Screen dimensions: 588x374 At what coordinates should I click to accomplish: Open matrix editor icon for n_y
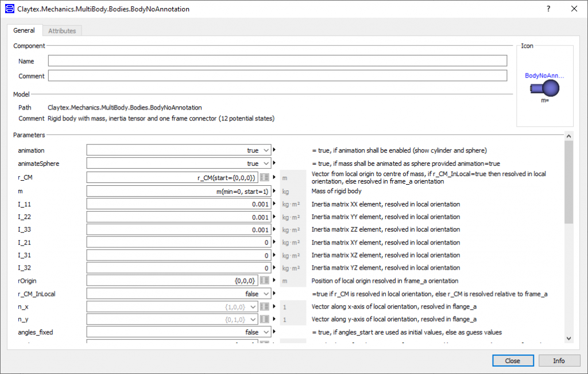pyautogui.click(x=264, y=319)
